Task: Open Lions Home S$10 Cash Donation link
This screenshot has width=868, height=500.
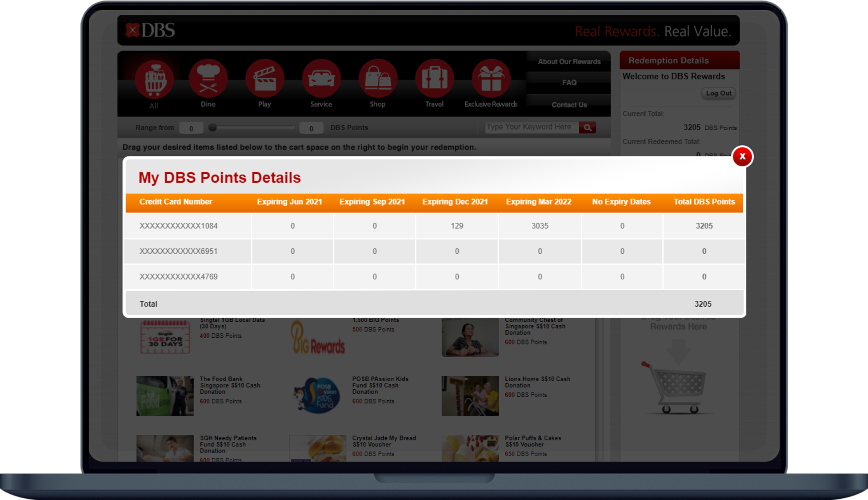Action: (x=537, y=382)
